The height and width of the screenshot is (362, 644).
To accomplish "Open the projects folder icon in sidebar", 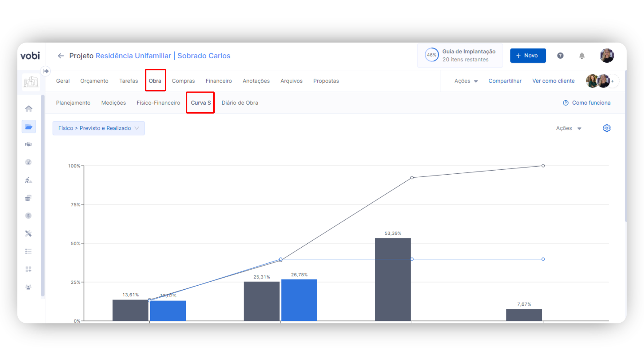I will [x=29, y=127].
